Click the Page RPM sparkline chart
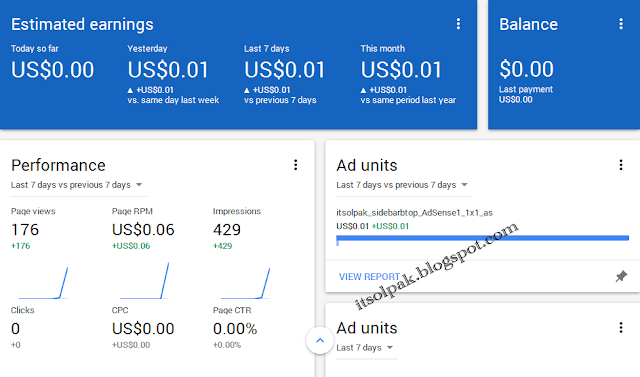The height and width of the screenshot is (377, 640). [144, 282]
